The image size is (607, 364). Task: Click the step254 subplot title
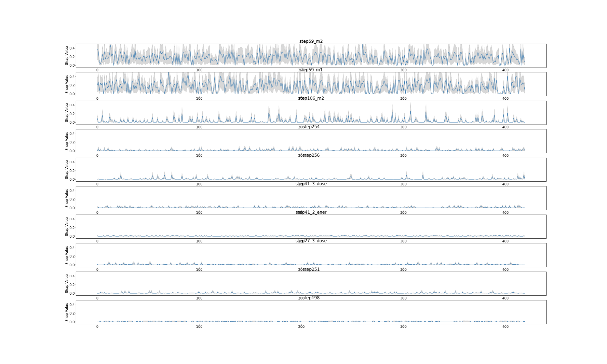pyautogui.click(x=311, y=127)
